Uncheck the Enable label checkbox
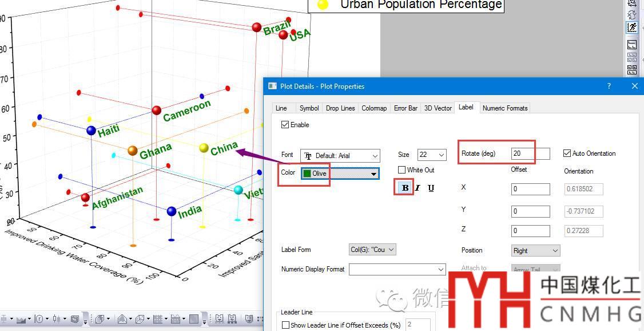Screen dimensions: 644x331 [285, 125]
